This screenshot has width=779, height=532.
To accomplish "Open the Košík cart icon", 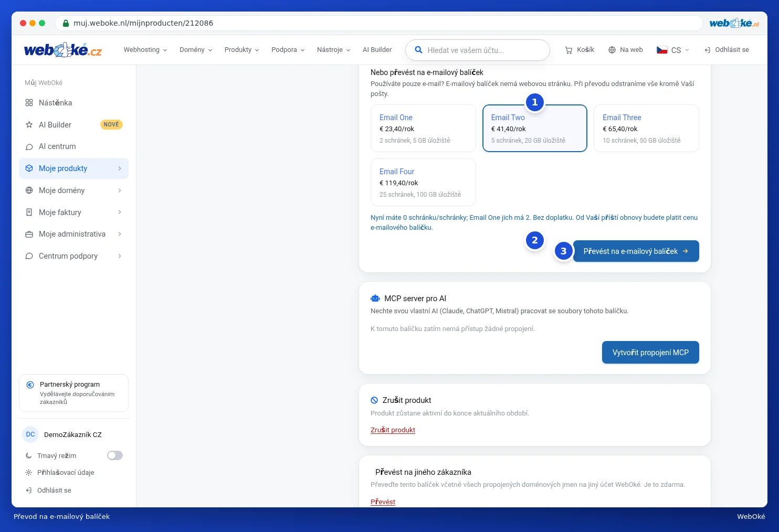I will click(569, 50).
